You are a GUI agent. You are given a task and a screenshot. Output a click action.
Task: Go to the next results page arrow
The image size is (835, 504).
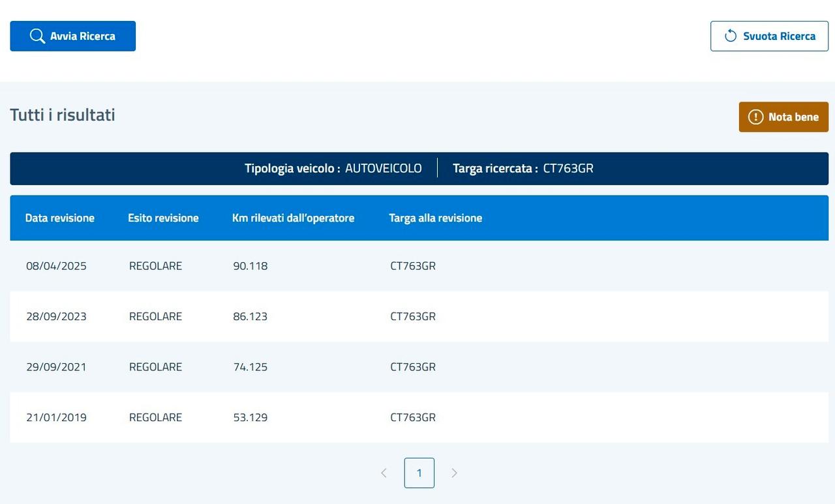click(455, 473)
